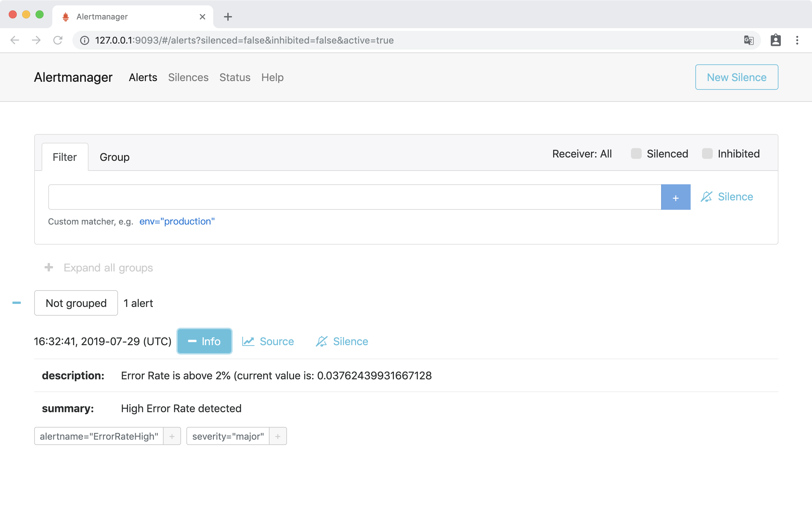Enable the Inhibited checkbox

(707, 154)
